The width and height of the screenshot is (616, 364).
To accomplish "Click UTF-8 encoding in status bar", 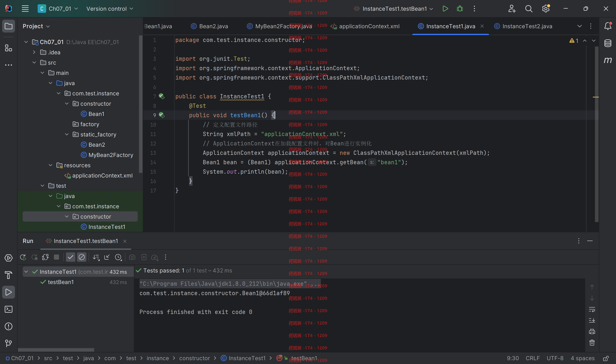I will (x=555, y=358).
